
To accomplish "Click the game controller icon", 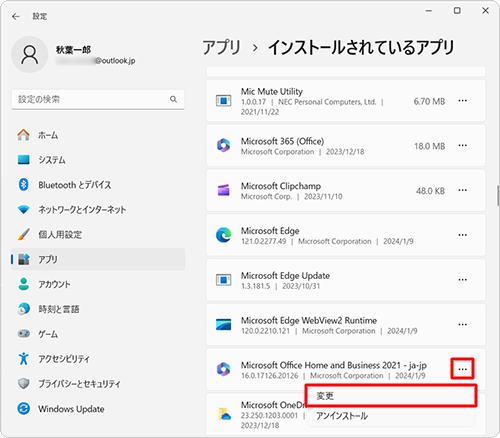I will 23,333.
